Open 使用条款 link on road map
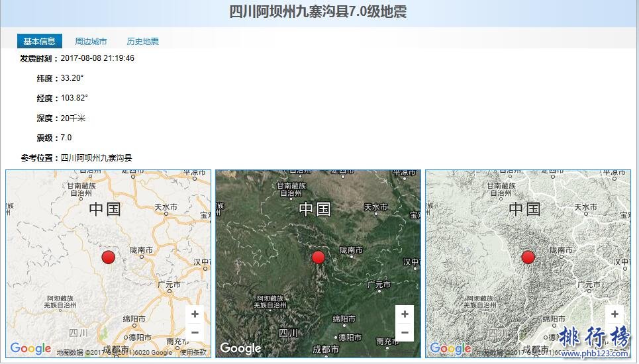639x364 pixels. pos(193,353)
